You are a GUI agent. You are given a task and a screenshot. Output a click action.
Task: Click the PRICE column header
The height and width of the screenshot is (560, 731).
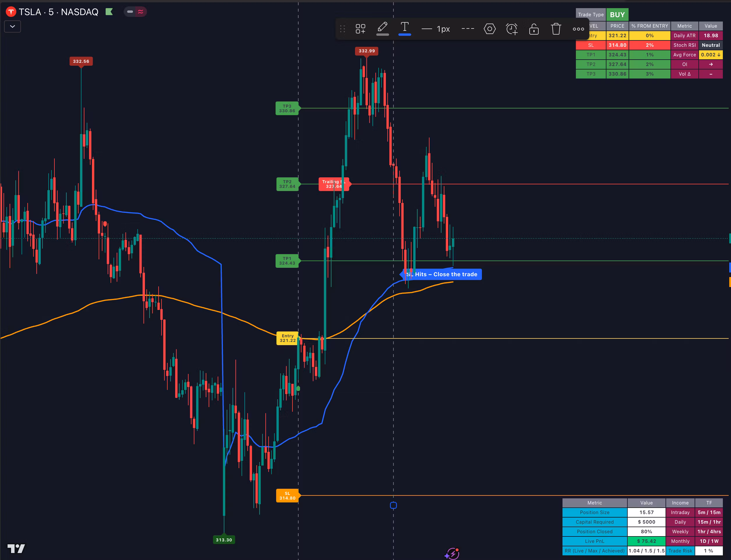617,26
